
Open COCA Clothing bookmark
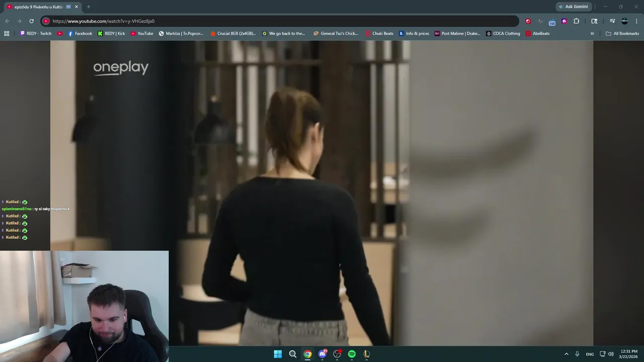coord(503,34)
